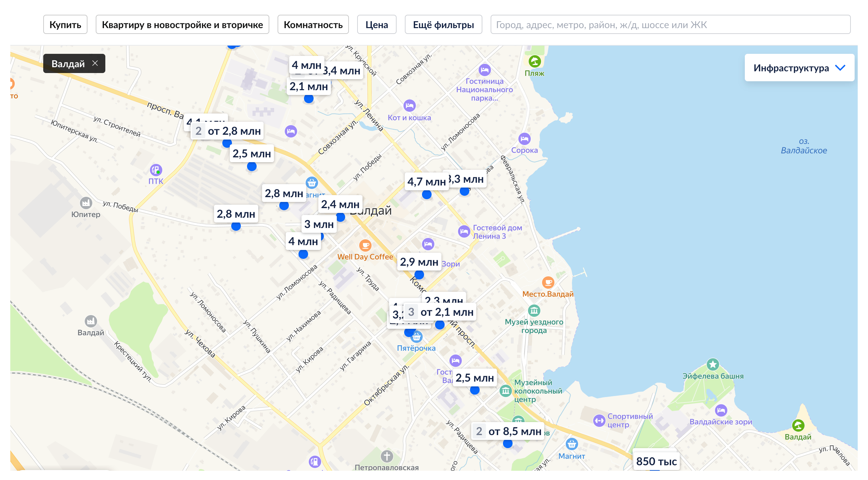Open the 850 тыс listing marker
This screenshot has width=868, height=480.
pyautogui.click(x=656, y=461)
